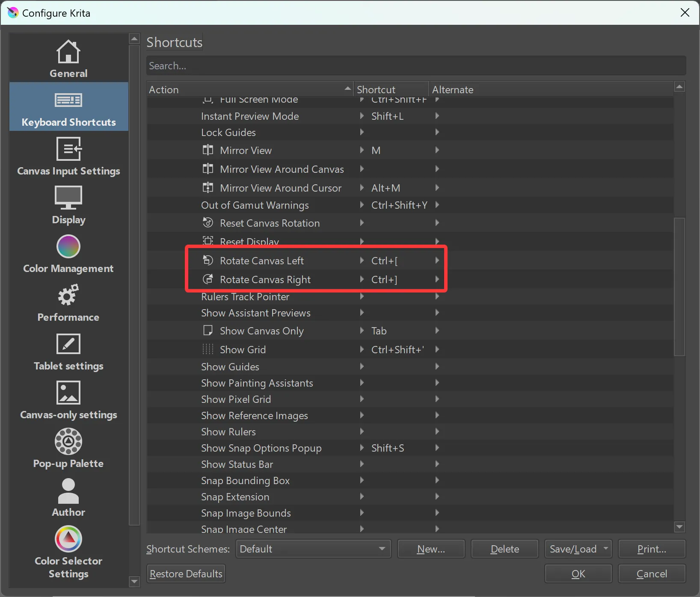Select the Snap Extension row
Image resolution: width=700 pixels, height=597 pixels.
pos(410,497)
